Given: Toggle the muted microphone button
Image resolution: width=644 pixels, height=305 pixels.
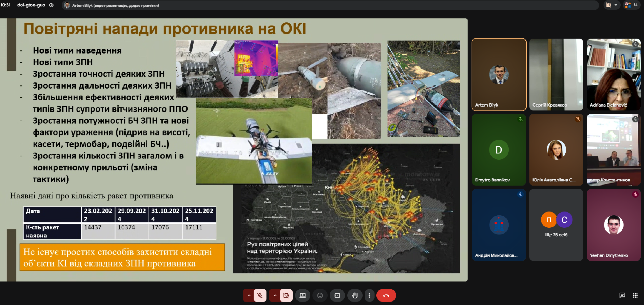Looking at the screenshot, I should pos(260,296).
